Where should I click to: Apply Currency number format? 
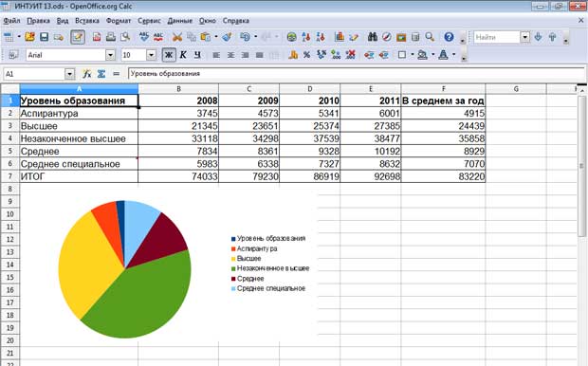292,55
